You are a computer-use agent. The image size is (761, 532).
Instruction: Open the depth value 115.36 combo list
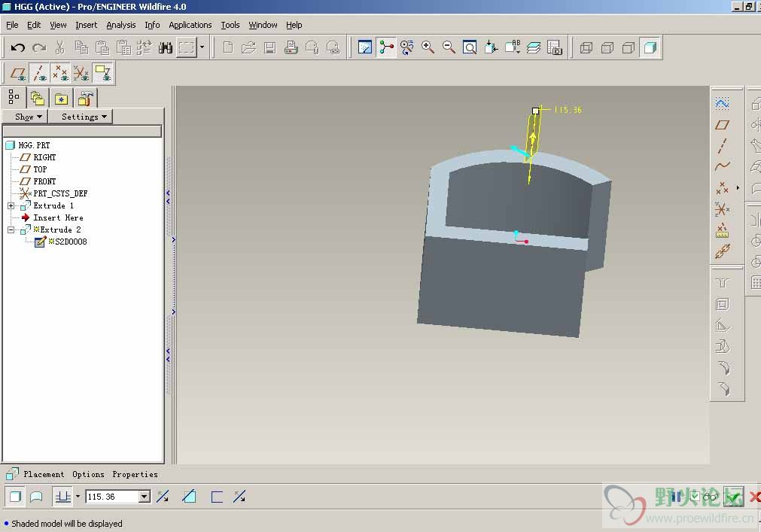pos(144,497)
